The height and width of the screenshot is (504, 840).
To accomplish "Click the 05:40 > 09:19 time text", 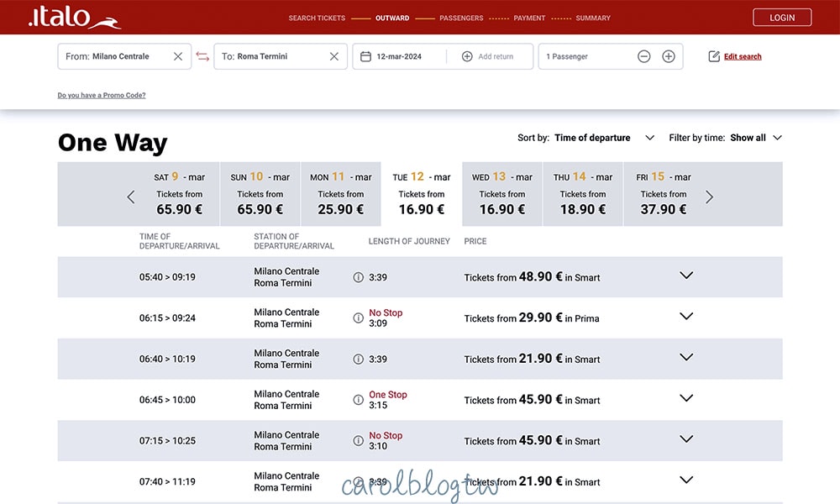I will point(167,277).
